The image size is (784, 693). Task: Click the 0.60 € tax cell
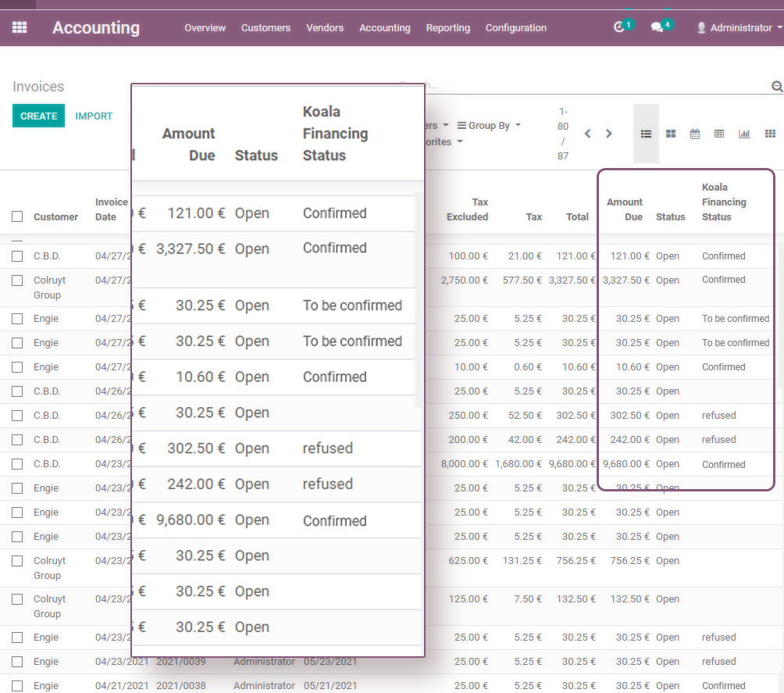coord(528,367)
